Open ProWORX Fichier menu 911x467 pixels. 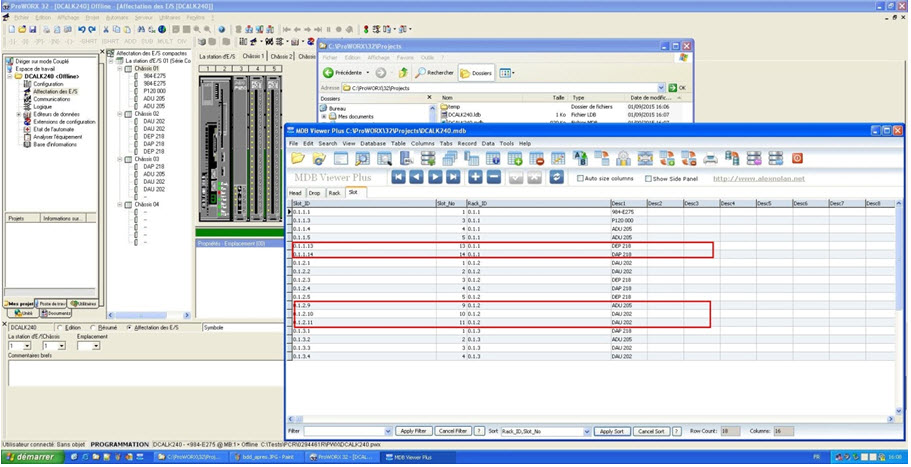[21, 17]
